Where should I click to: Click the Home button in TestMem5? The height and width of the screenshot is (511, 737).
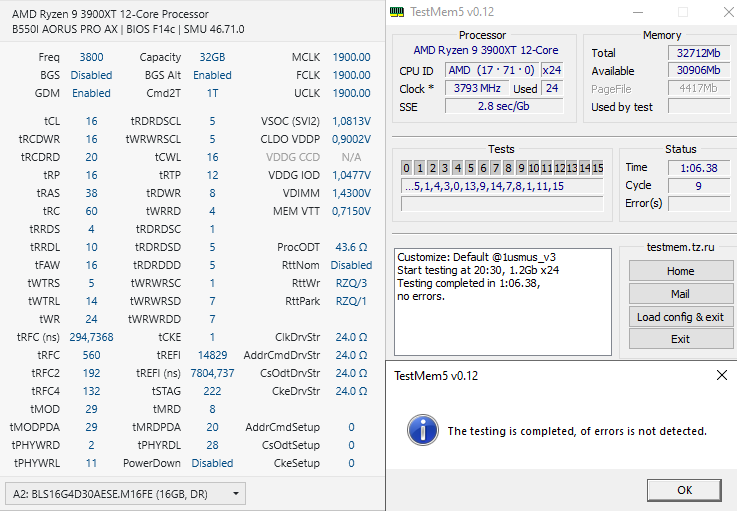680,271
